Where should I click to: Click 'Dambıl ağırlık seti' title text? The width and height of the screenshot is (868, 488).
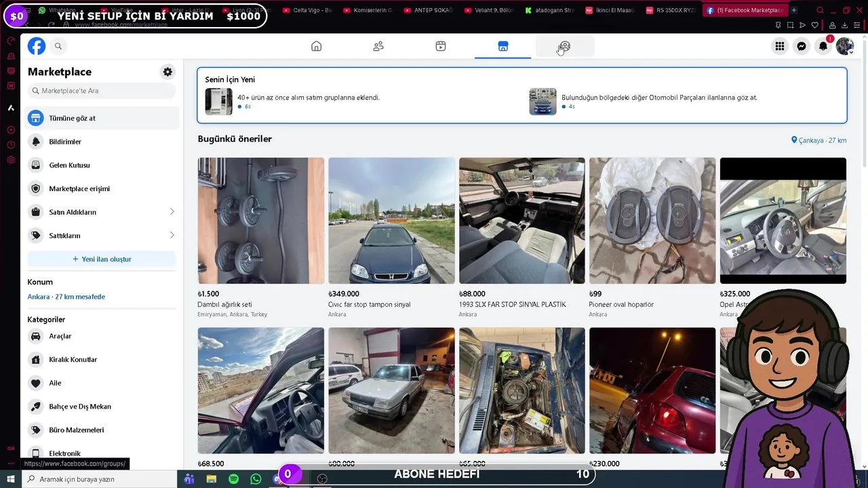[x=224, y=305]
